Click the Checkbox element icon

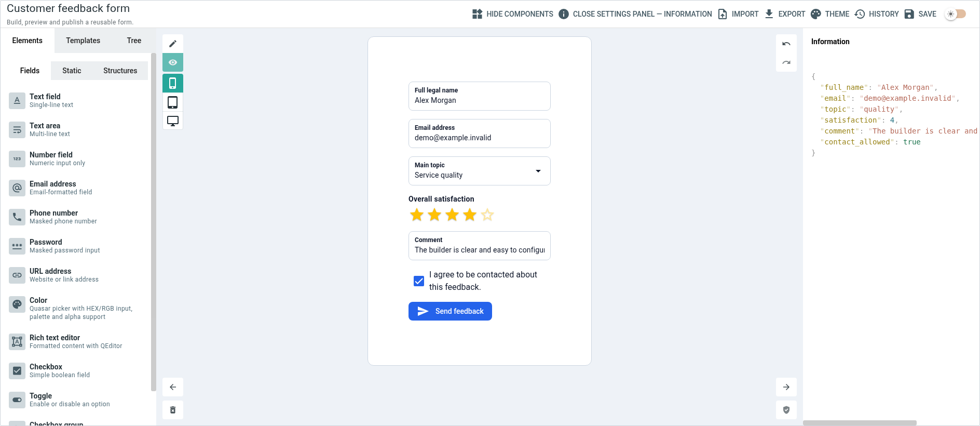[x=17, y=371]
